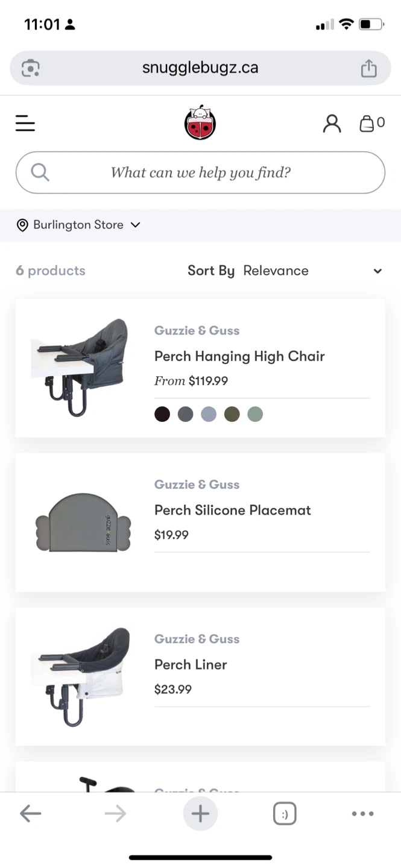The width and height of the screenshot is (401, 868).
Task: Open the user account icon
Action: tap(332, 124)
